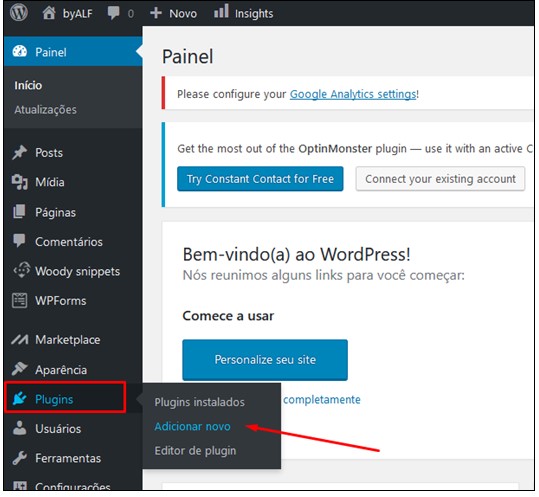539x497 pixels.
Task: Click the Bem-vindo(a) ao WordPress! heading
Action: pos(297,255)
